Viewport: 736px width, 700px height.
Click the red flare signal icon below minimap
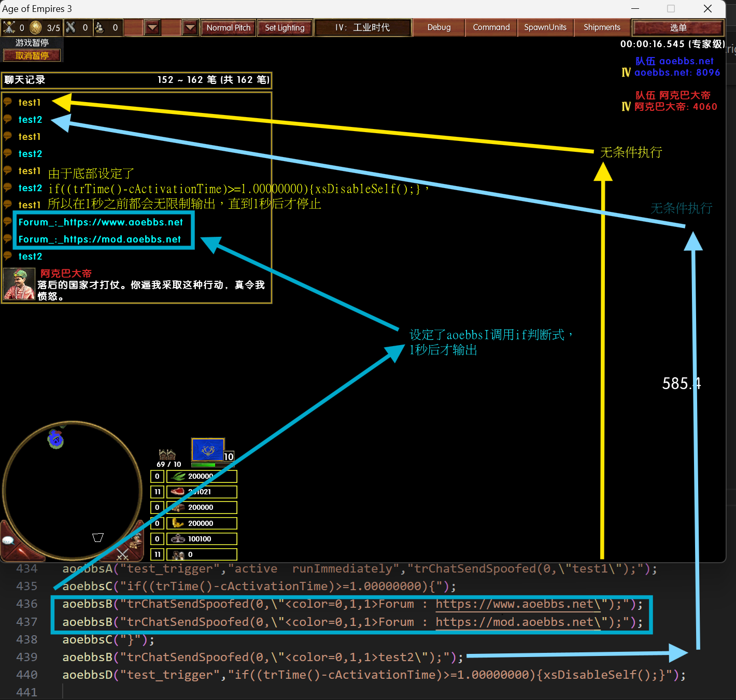21,552
